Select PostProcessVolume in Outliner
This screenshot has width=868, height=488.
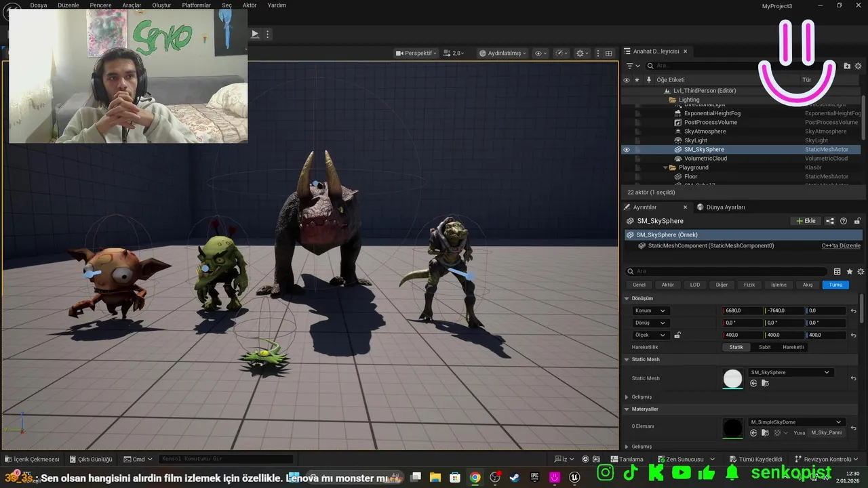pos(710,122)
